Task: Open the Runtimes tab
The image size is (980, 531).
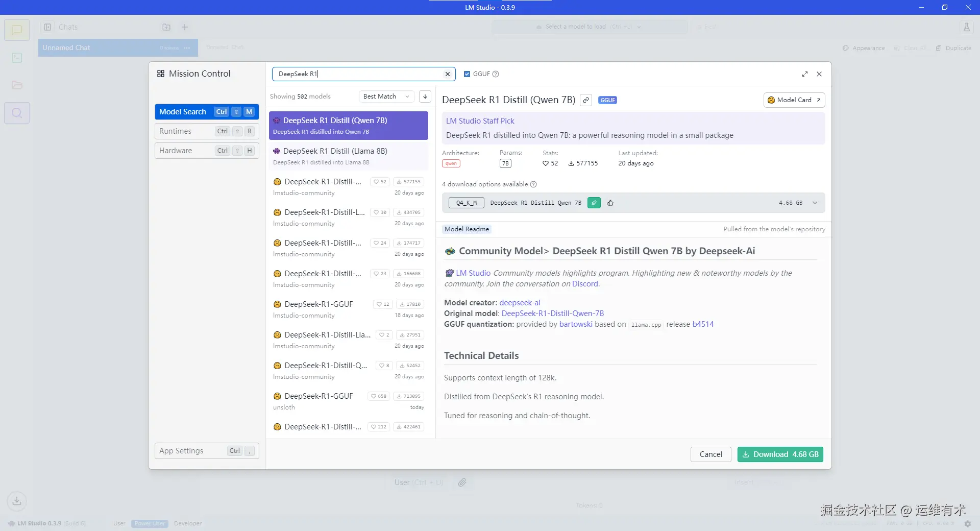Action: pyautogui.click(x=207, y=131)
